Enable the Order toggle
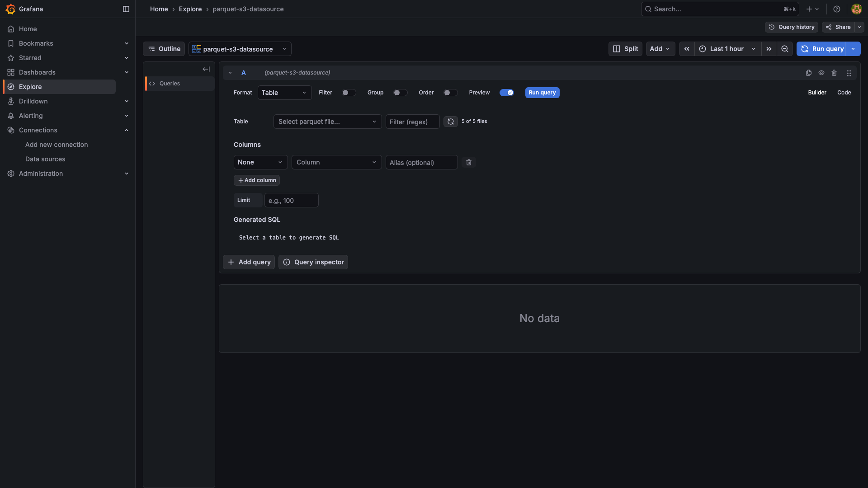868x488 pixels. (450, 93)
